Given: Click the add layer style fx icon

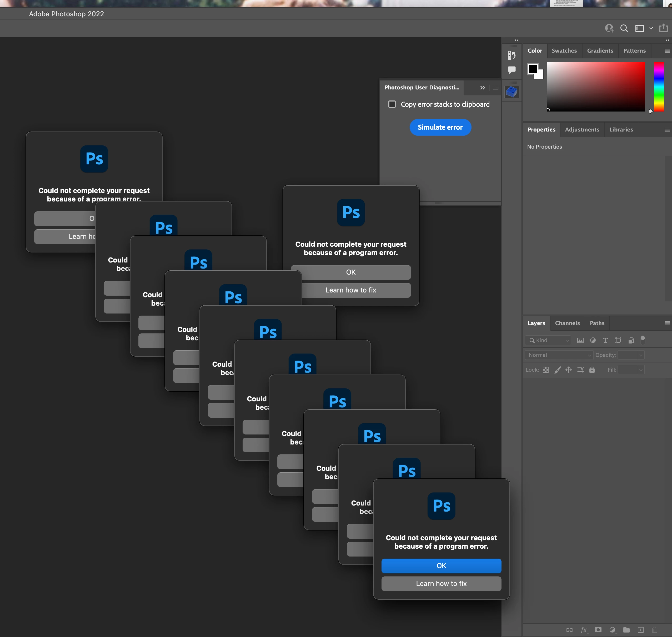Looking at the screenshot, I should (x=584, y=630).
